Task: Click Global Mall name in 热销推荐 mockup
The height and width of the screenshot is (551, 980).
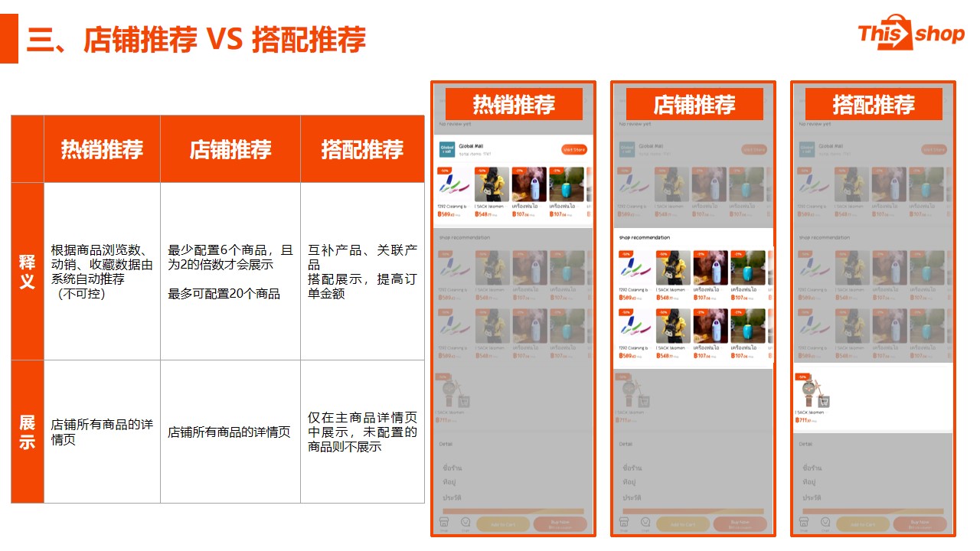Action: (471, 146)
